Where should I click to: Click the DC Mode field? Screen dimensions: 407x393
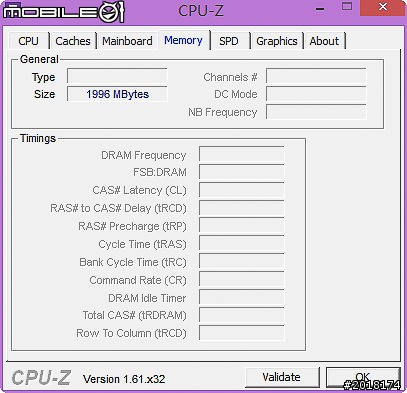tap(316, 94)
